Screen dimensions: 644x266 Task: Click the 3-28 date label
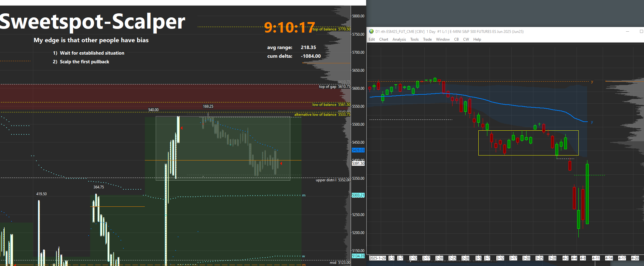click(552, 258)
